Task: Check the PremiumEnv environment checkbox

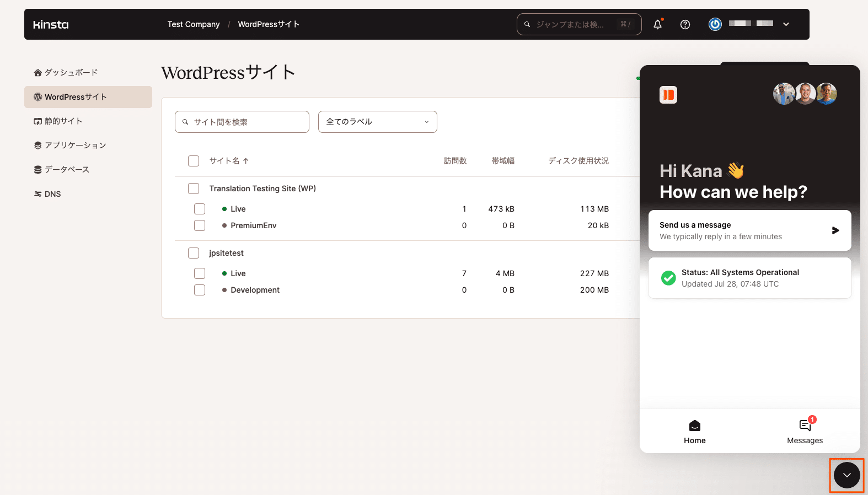Action: click(x=200, y=225)
